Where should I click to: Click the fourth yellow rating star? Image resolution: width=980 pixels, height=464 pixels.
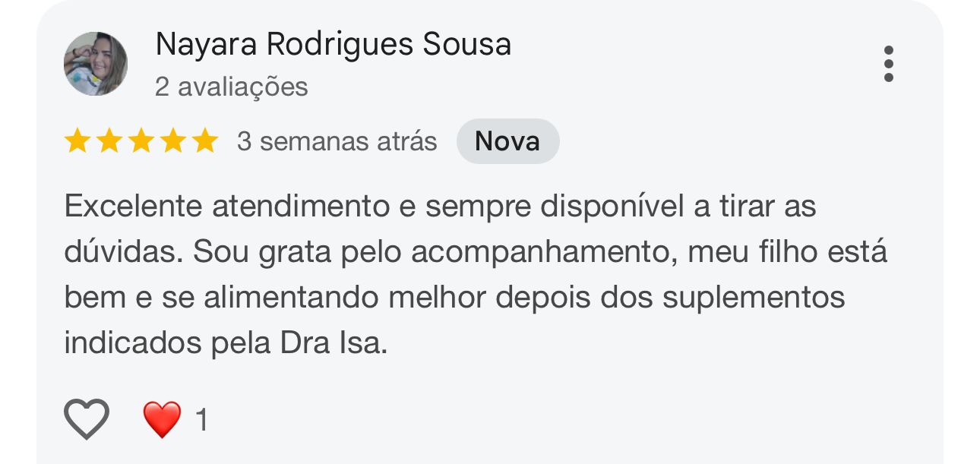[172, 141]
